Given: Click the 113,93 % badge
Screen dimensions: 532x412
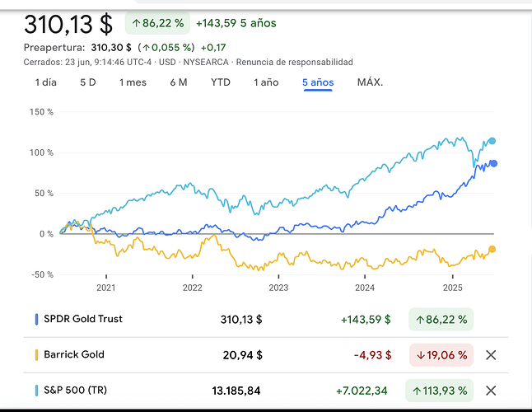Looking at the screenshot, I should (x=440, y=391).
